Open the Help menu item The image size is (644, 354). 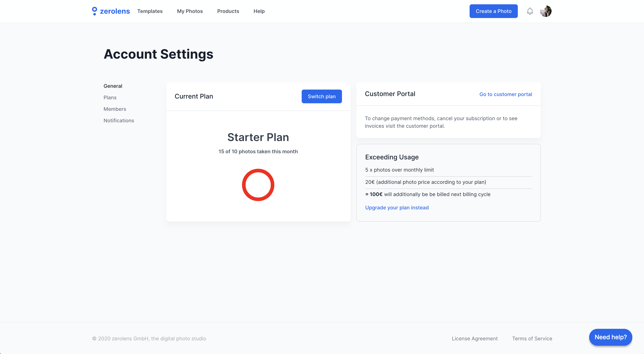pos(259,11)
